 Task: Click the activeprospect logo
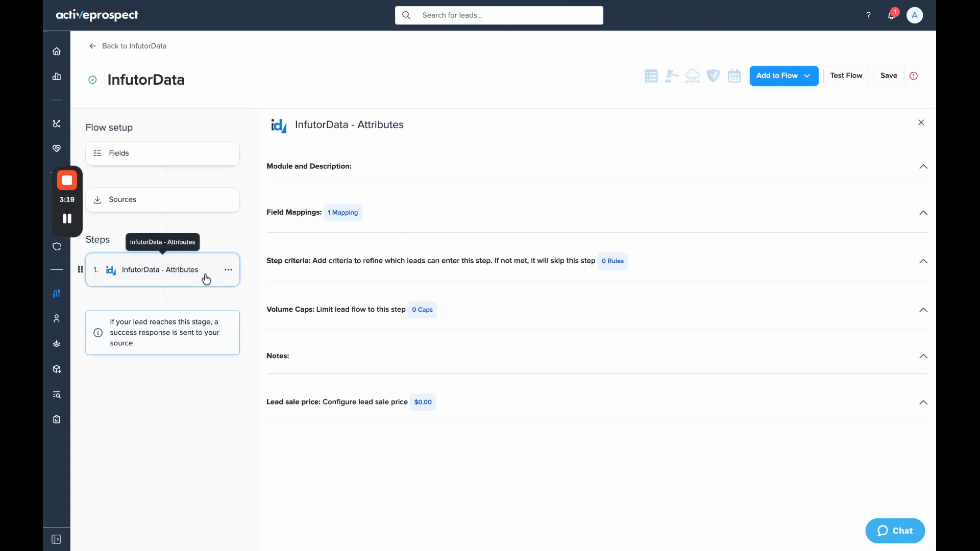pyautogui.click(x=97, y=15)
